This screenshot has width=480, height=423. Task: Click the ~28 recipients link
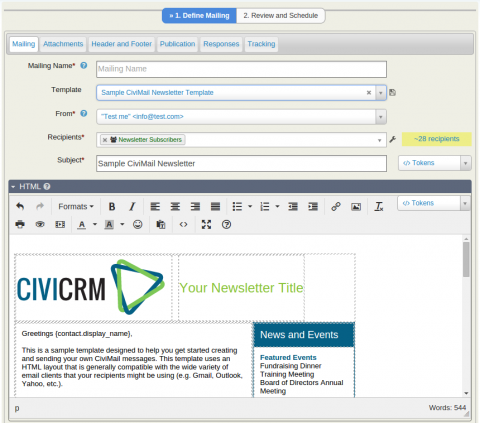tap(437, 139)
